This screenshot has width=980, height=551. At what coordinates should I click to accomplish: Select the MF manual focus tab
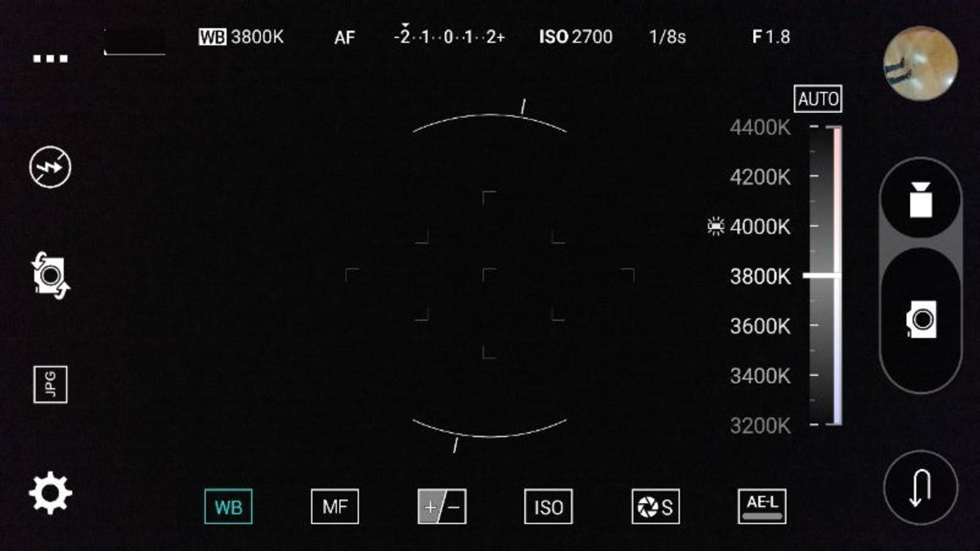tap(335, 507)
